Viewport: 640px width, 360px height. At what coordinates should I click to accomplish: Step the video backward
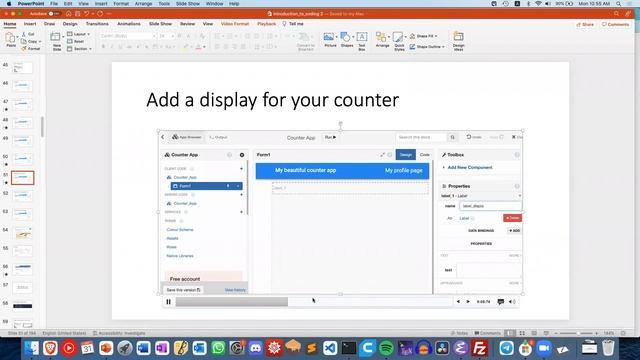458,302
